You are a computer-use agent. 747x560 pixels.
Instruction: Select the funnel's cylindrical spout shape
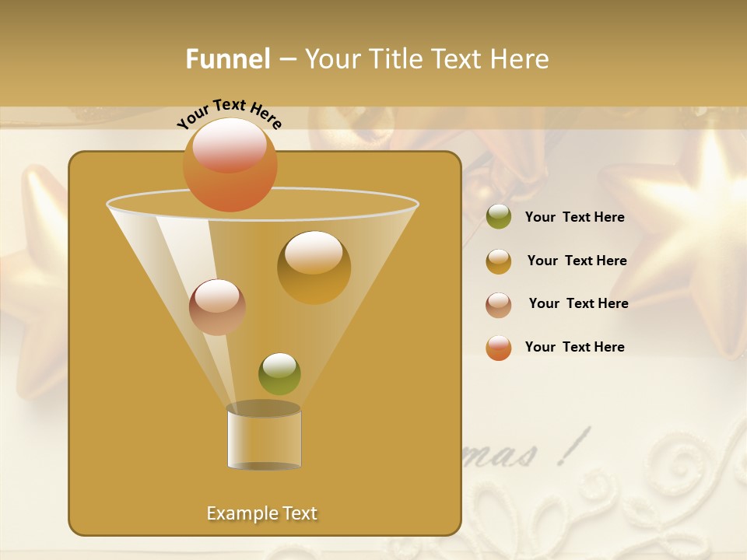pyautogui.click(x=264, y=439)
